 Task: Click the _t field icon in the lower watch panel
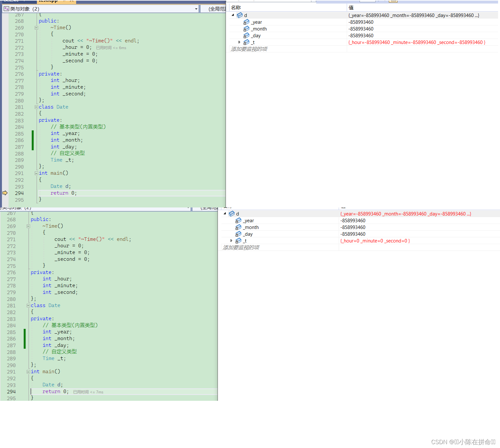(x=238, y=241)
